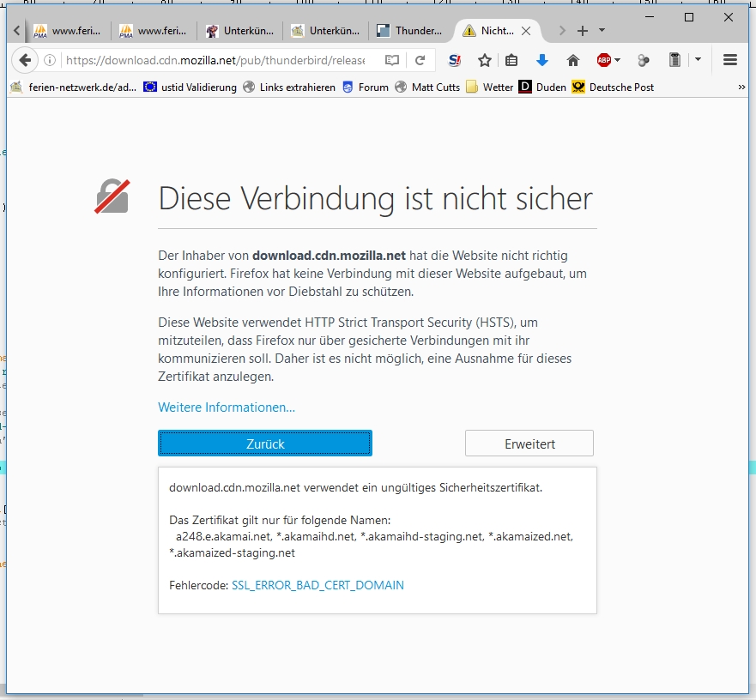Click bold download.cdn.mozilla.net text
Screen dimensions: 756x700
329,256
